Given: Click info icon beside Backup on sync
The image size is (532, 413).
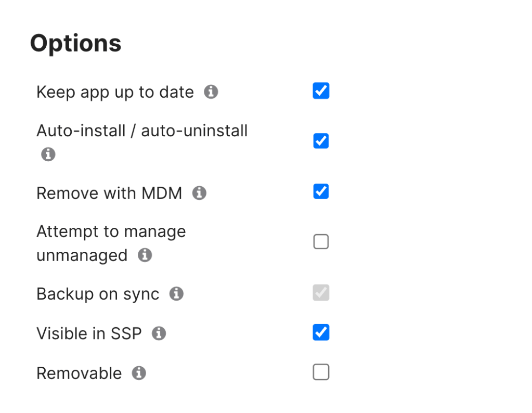Looking at the screenshot, I should pyautogui.click(x=176, y=294).
